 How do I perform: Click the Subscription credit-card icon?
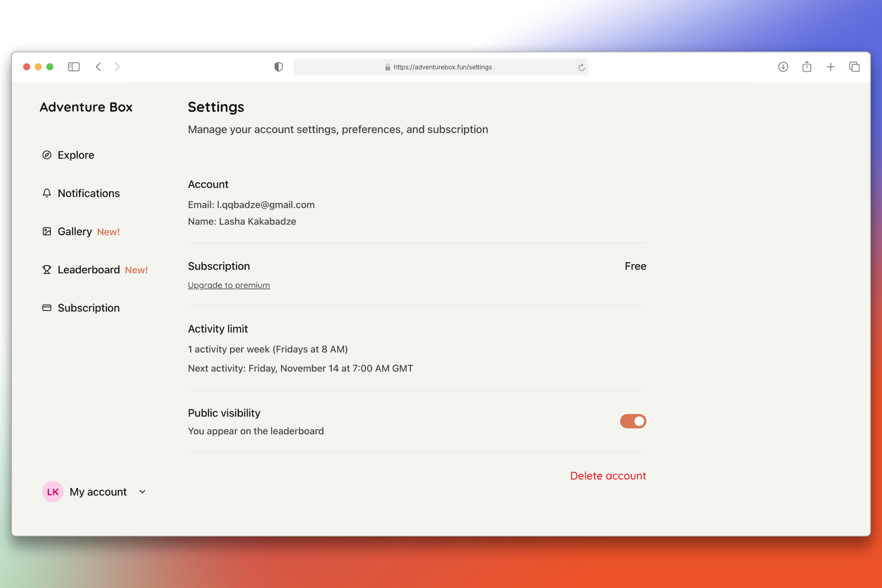click(47, 308)
